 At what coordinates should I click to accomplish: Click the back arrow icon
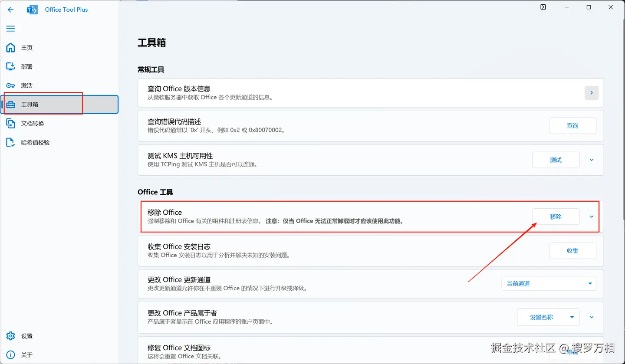11,10
